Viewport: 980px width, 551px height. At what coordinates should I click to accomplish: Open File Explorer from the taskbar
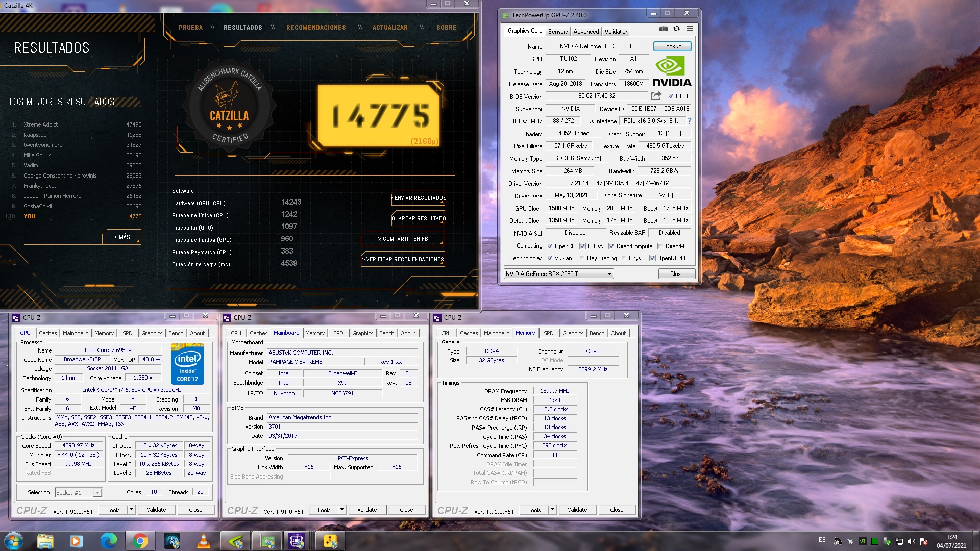(x=45, y=541)
